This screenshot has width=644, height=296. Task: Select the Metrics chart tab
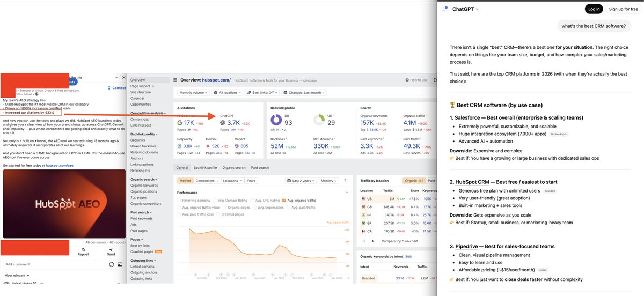(x=185, y=181)
